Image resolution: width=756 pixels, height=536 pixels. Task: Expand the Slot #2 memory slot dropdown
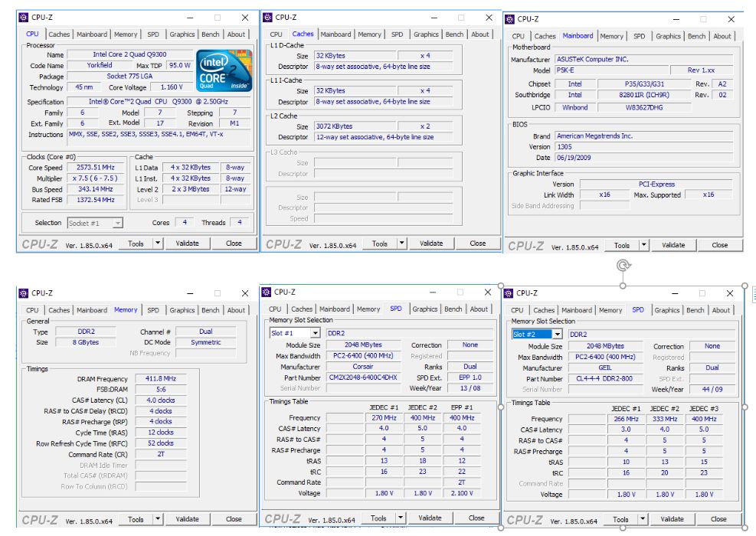pyautogui.click(x=558, y=334)
